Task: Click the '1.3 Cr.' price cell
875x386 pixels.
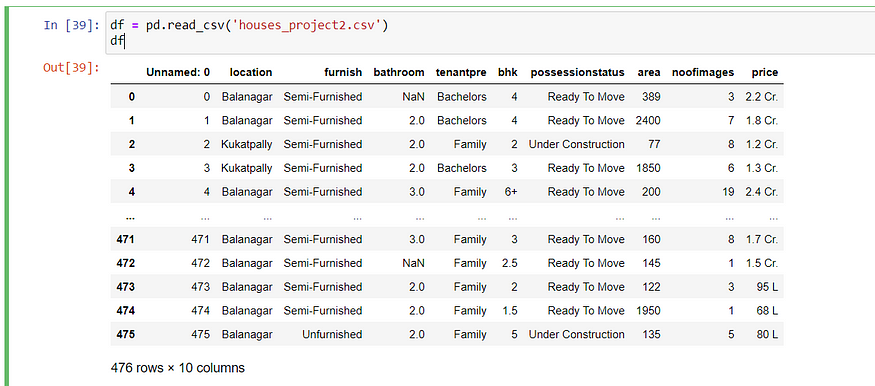Action: (762, 168)
